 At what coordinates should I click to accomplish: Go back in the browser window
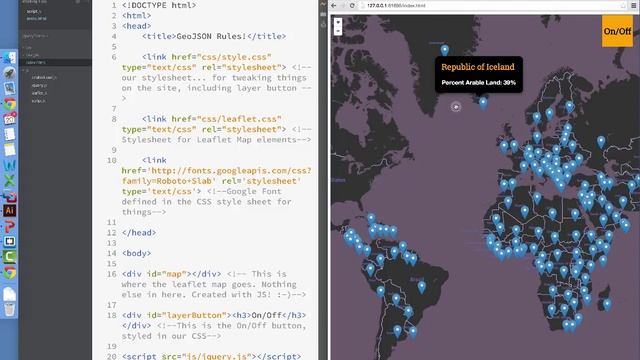[x=334, y=6]
